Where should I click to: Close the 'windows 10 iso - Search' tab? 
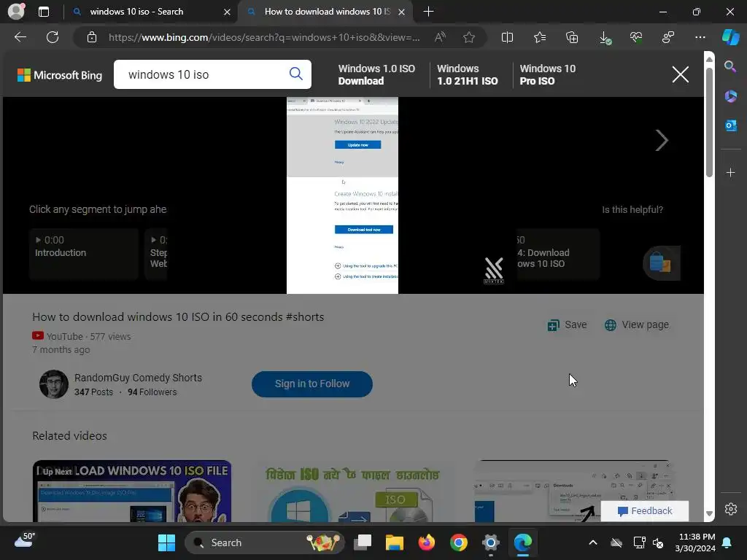(x=228, y=12)
